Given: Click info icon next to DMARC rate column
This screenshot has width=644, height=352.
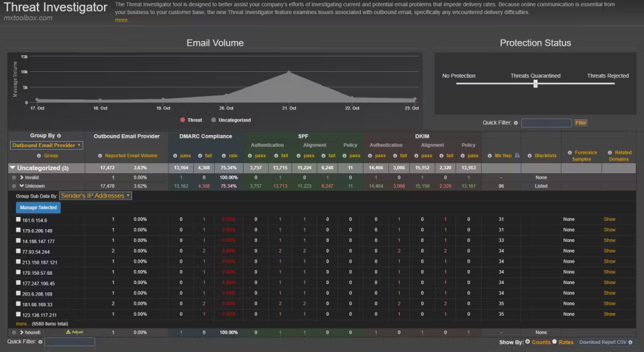Looking at the screenshot, I should 223,155.
